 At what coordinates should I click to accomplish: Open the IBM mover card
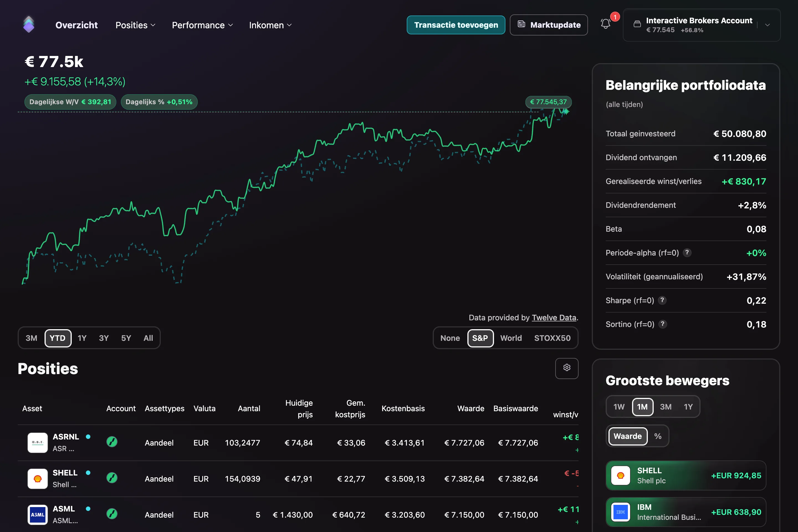tap(686, 512)
